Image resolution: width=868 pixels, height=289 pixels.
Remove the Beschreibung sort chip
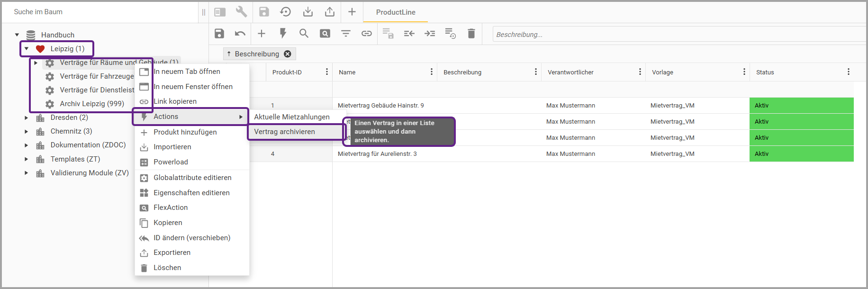click(288, 54)
